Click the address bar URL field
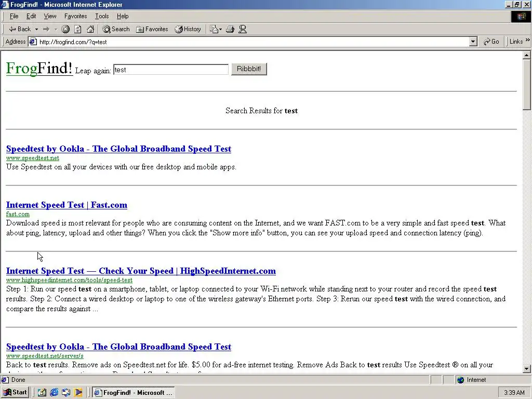532x399 pixels. (x=253, y=42)
